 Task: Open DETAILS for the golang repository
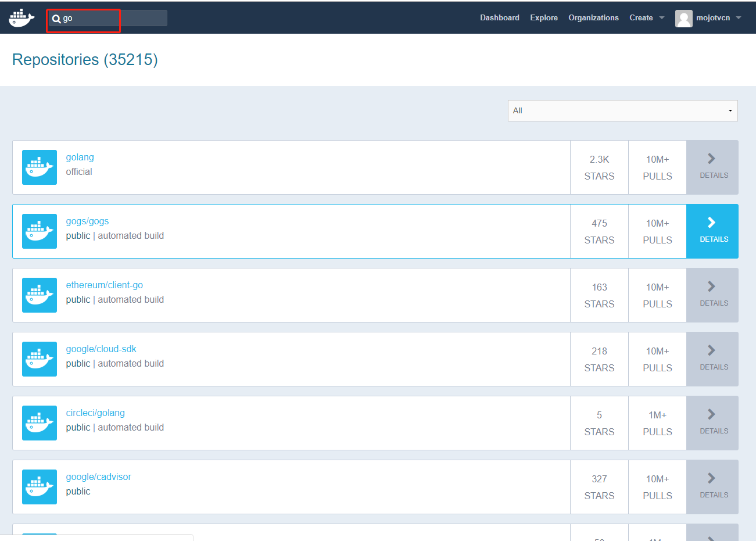pos(712,167)
